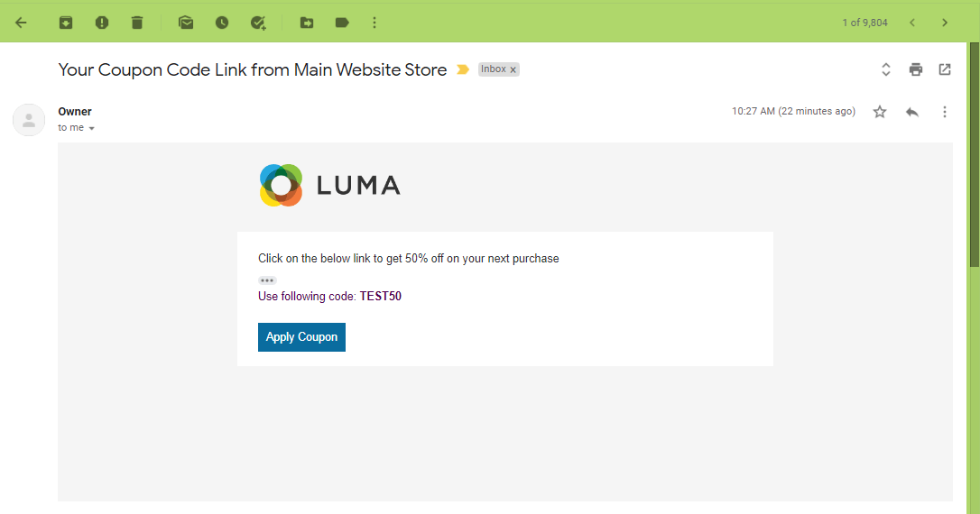Delete email with trash icon
Screen dimensions: 980x514
[137, 23]
